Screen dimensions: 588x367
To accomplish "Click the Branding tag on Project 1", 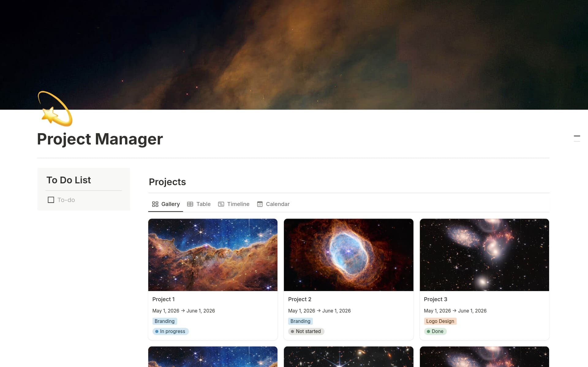I will (x=164, y=321).
